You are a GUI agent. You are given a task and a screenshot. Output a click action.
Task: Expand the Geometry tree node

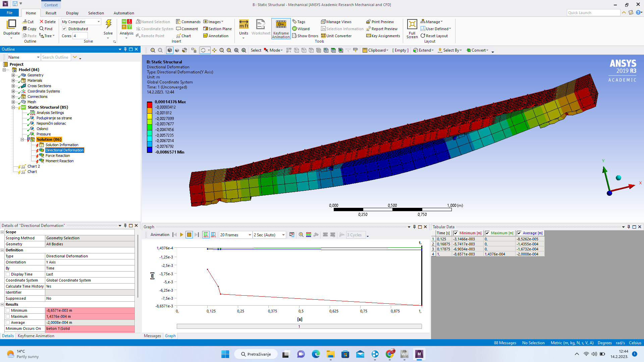point(13,75)
